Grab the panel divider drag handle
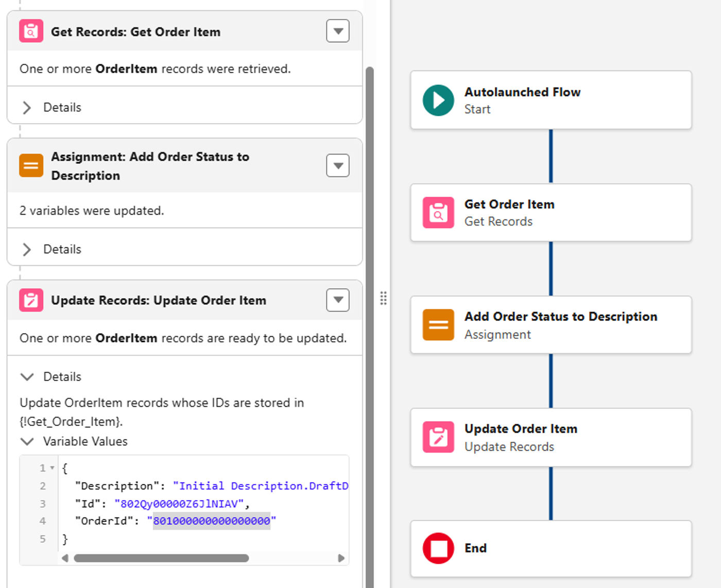 coord(383,299)
